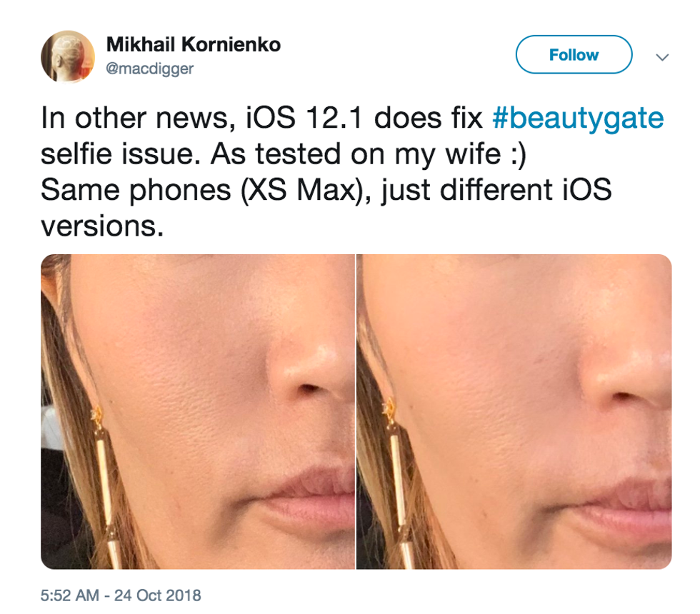The width and height of the screenshot is (700, 614).
Task: Open the tweet options chevron menu
Action: pos(662,57)
